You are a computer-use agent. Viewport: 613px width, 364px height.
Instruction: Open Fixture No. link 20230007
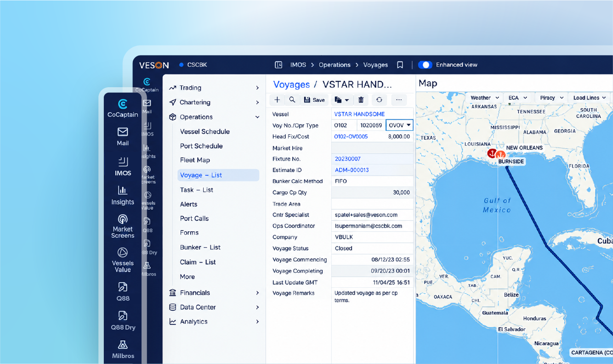click(x=348, y=159)
